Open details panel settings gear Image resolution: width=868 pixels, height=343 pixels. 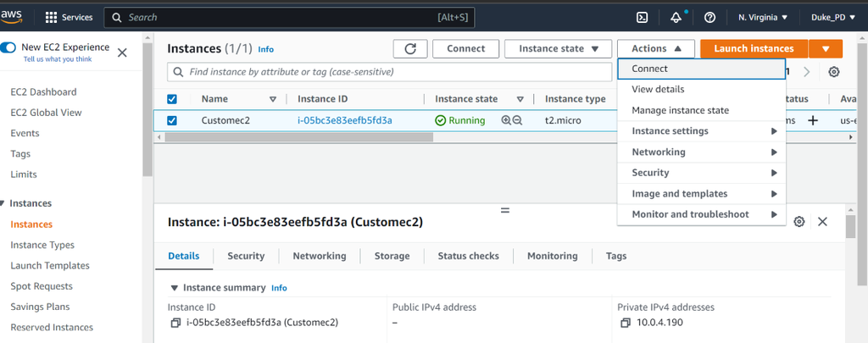coord(798,222)
